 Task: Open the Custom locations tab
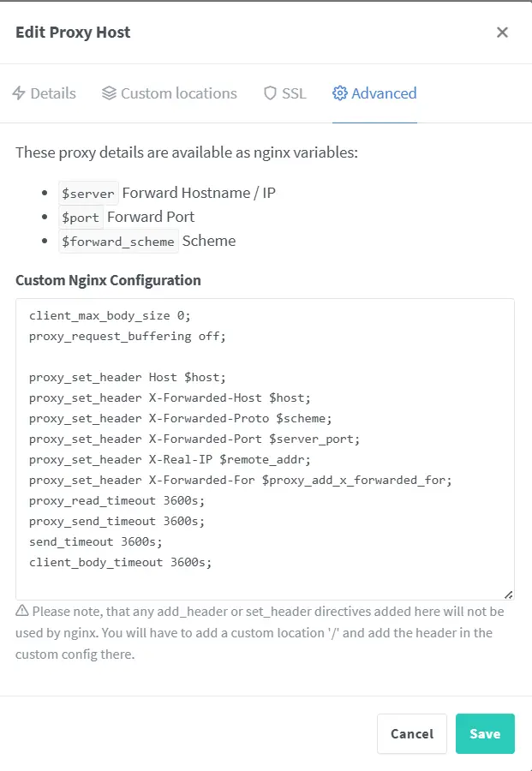click(x=178, y=93)
